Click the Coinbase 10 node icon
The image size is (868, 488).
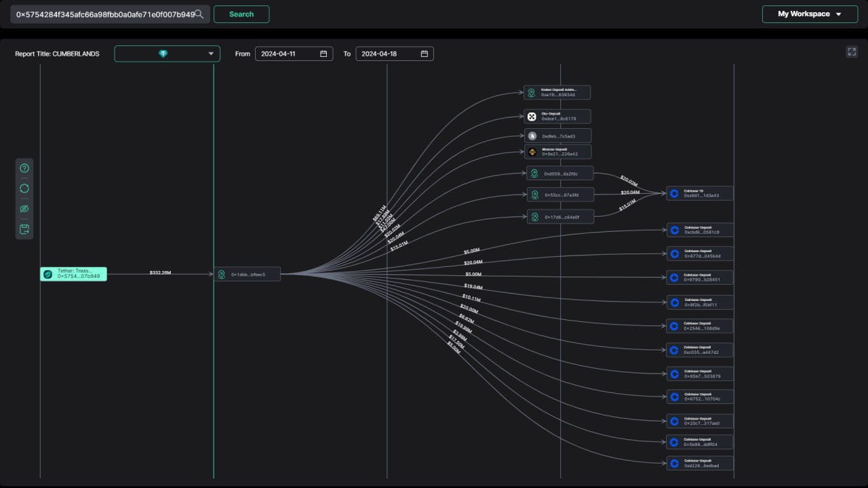coord(674,194)
